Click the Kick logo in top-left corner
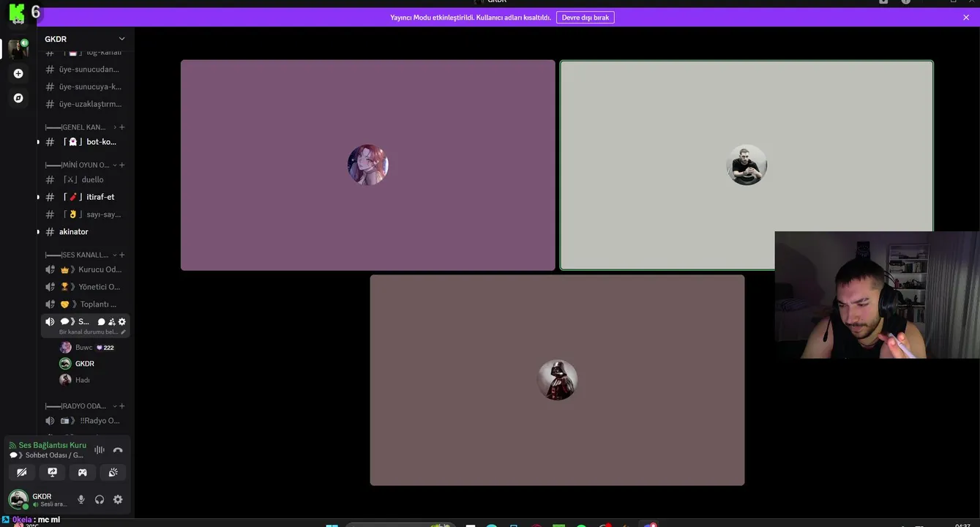The image size is (980, 527). pos(17,12)
